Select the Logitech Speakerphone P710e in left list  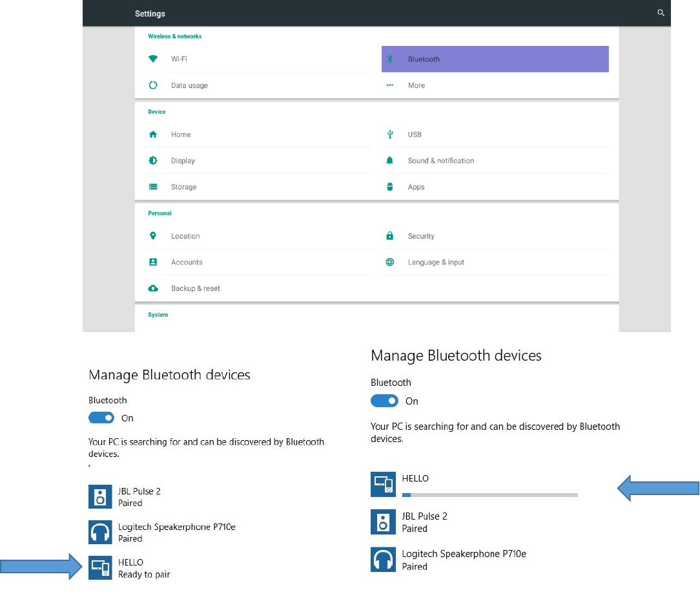click(162, 532)
